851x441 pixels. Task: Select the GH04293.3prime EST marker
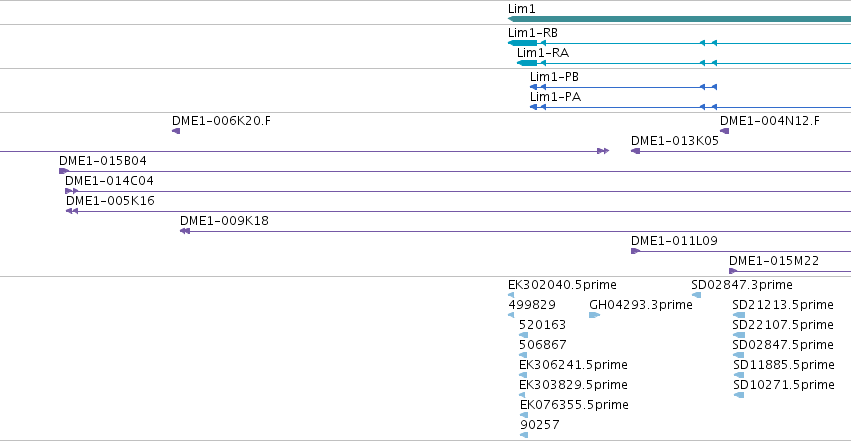pos(594,315)
